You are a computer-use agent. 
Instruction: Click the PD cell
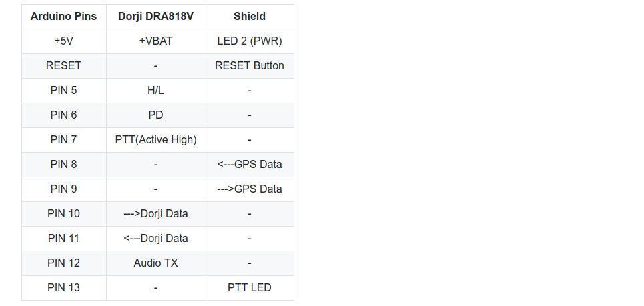tap(155, 115)
